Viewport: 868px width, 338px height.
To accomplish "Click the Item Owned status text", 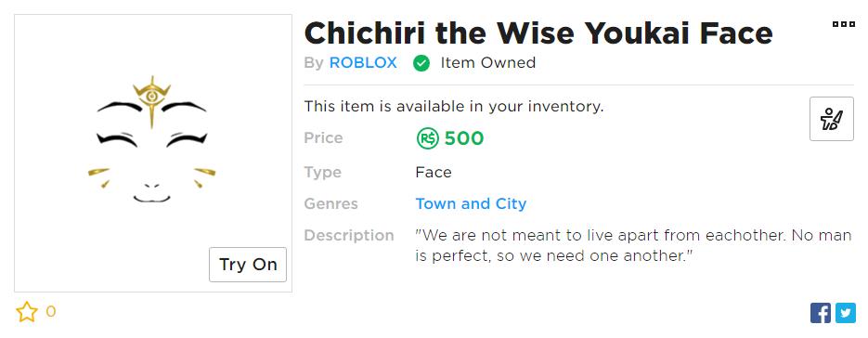I will coord(487,63).
